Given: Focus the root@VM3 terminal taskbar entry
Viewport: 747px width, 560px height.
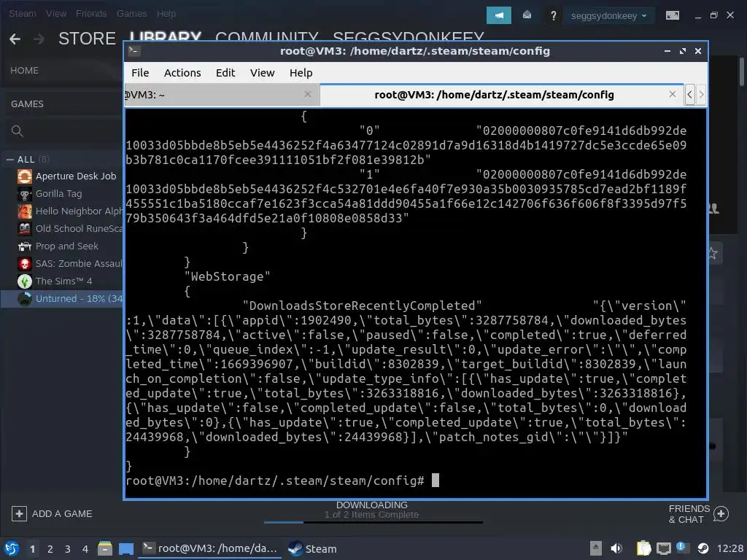Looking at the screenshot, I should coord(209,548).
